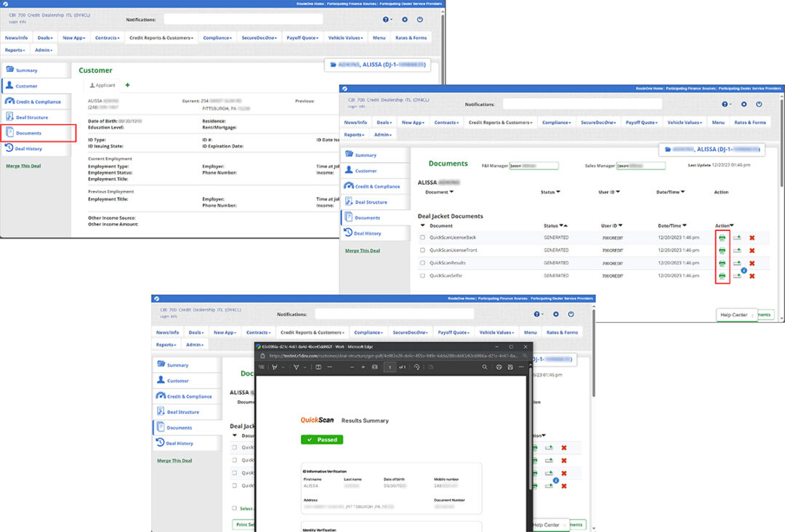Add applicant with green plus icon
785x532 pixels.
point(128,86)
